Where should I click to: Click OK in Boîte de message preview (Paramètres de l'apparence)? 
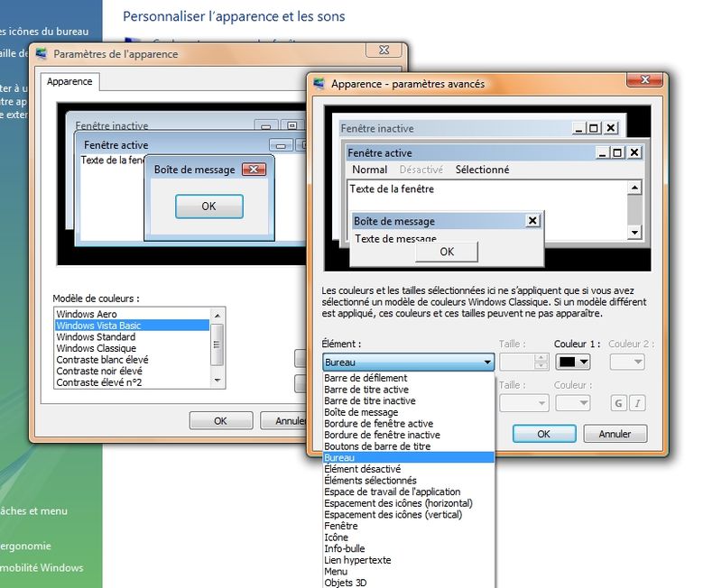tap(209, 207)
